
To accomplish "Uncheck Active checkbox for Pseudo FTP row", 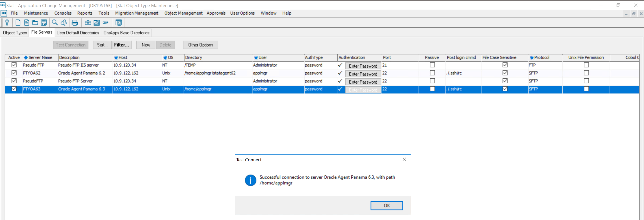I will [14, 65].
